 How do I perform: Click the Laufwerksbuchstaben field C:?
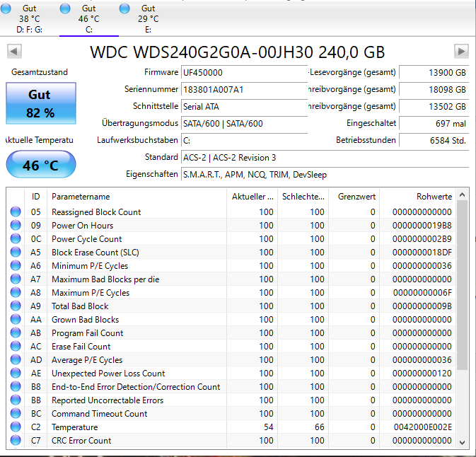pyautogui.click(x=245, y=141)
